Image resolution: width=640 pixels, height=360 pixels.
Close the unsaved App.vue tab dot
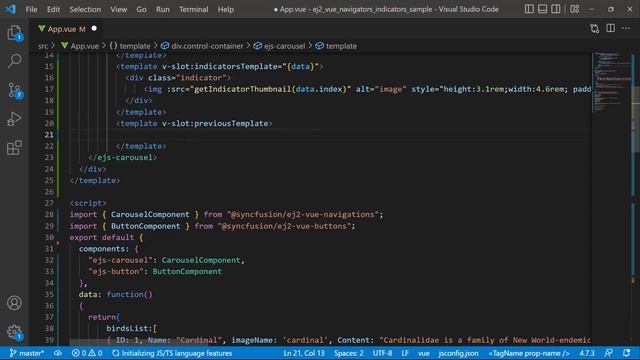(94, 29)
